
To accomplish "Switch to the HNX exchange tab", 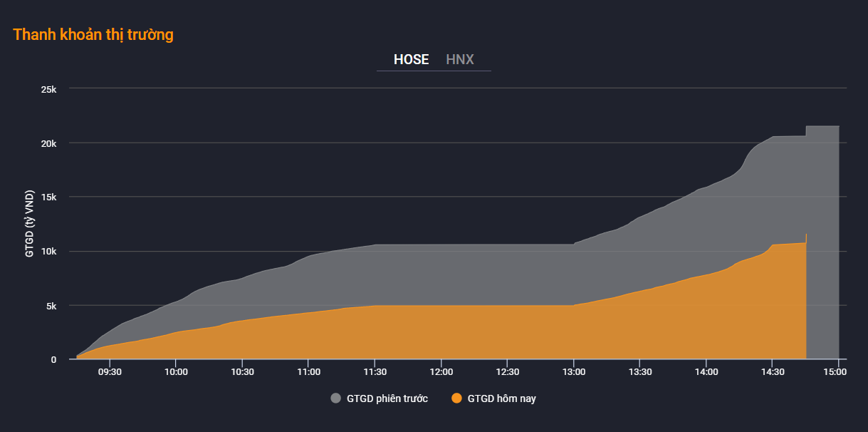I will [460, 59].
